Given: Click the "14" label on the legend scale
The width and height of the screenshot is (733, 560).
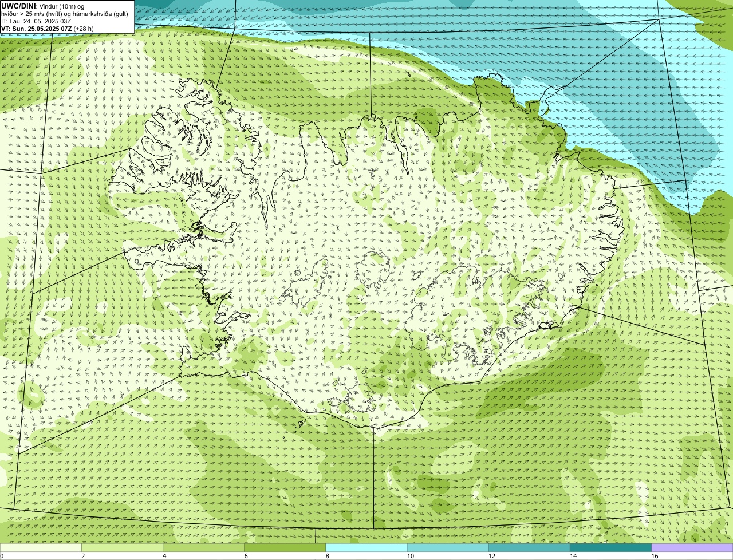Looking at the screenshot, I should tap(573, 556).
